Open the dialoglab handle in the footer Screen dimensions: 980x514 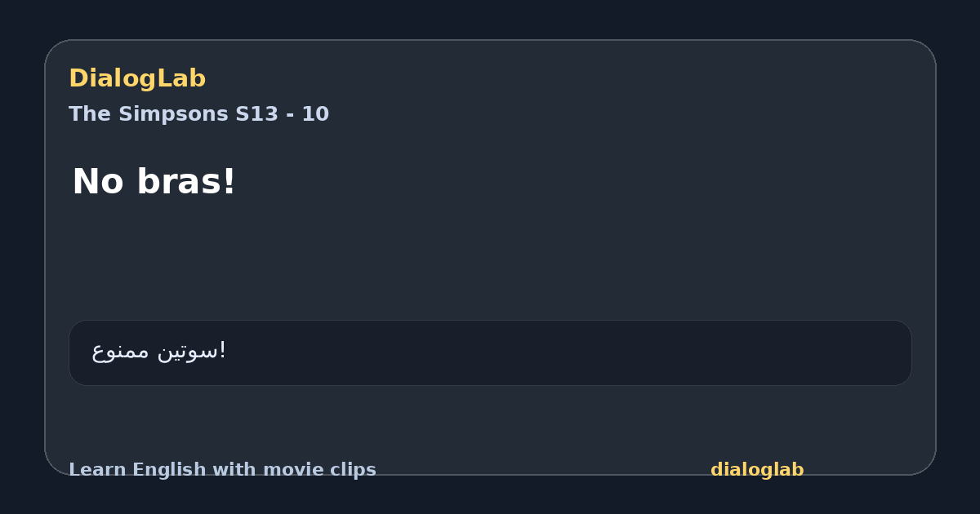point(757,470)
